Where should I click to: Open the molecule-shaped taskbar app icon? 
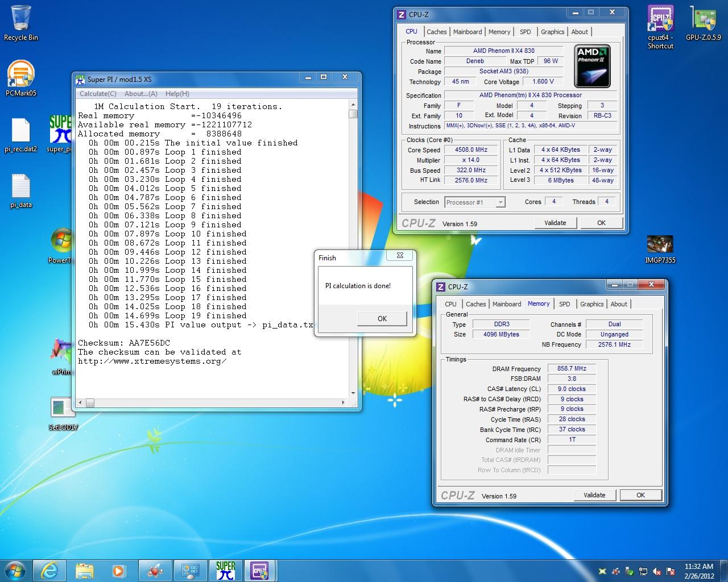pyautogui.click(x=154, y=570)
